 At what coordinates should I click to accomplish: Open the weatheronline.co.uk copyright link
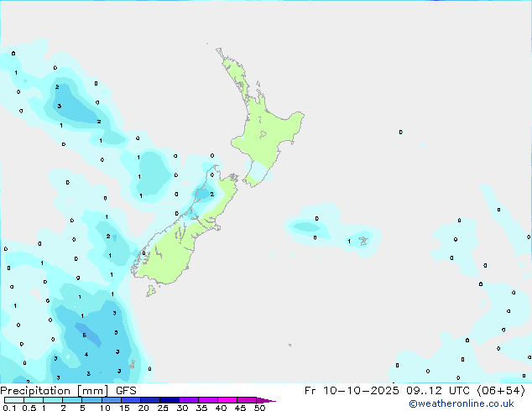(x=462, y=403)
